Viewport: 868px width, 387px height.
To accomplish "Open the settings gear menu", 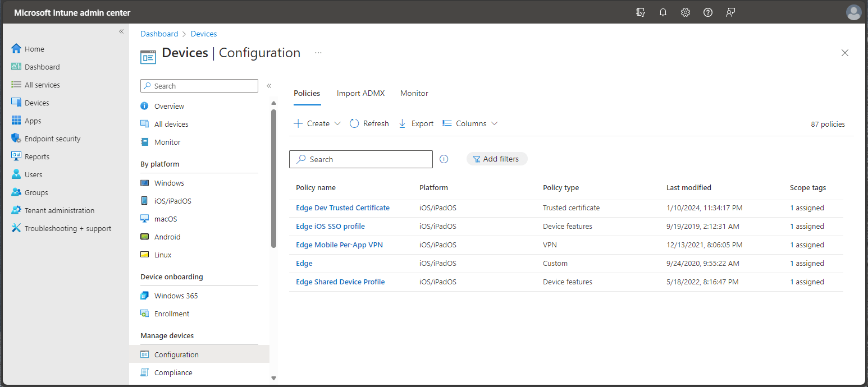I will coord(686,12).
